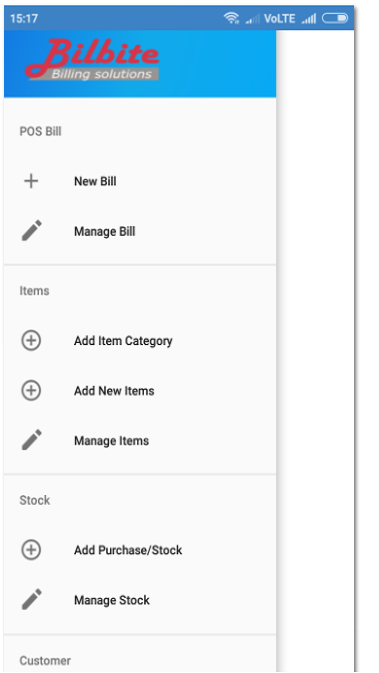Open Add Purchase/Stock

(140, 550)
